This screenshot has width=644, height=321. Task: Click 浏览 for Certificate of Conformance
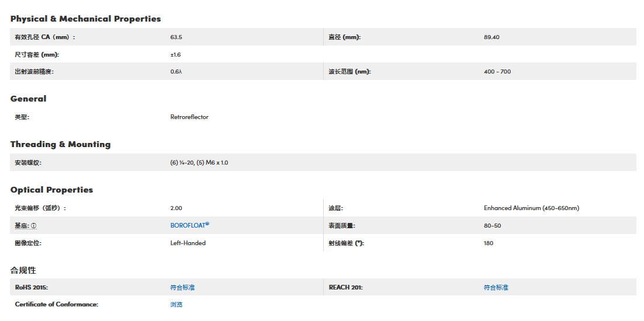(176, 305)
